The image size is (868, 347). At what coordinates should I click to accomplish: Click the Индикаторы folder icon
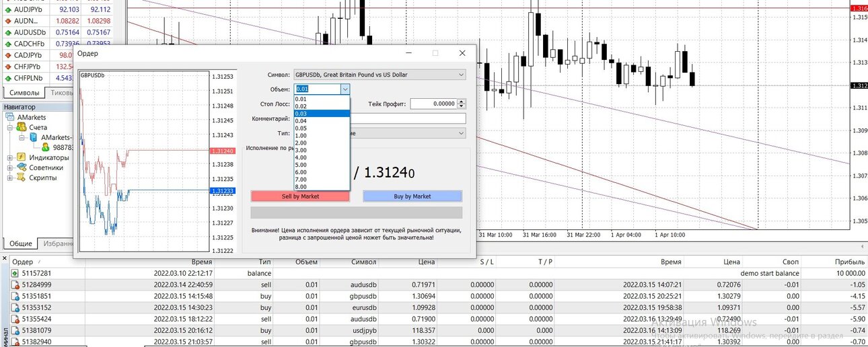click(x=22, y=157)
